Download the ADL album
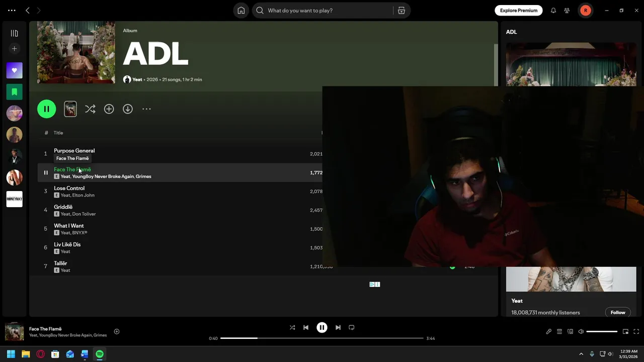Viewport: 644px width, 362px height. (128, 109)
